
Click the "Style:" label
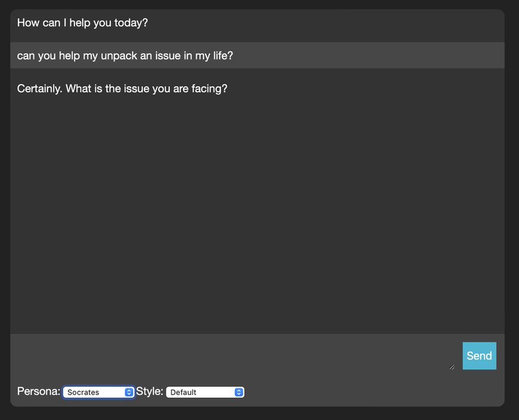(149, 392)
